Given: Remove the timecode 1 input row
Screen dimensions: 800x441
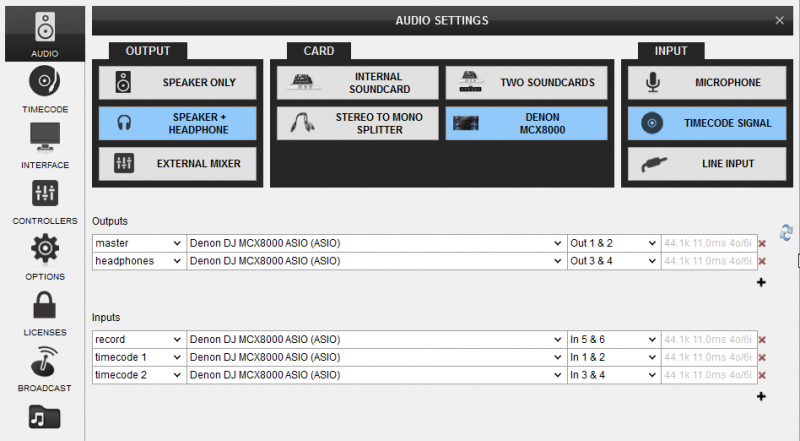Looking at the screenshot, I should [762, 358].
